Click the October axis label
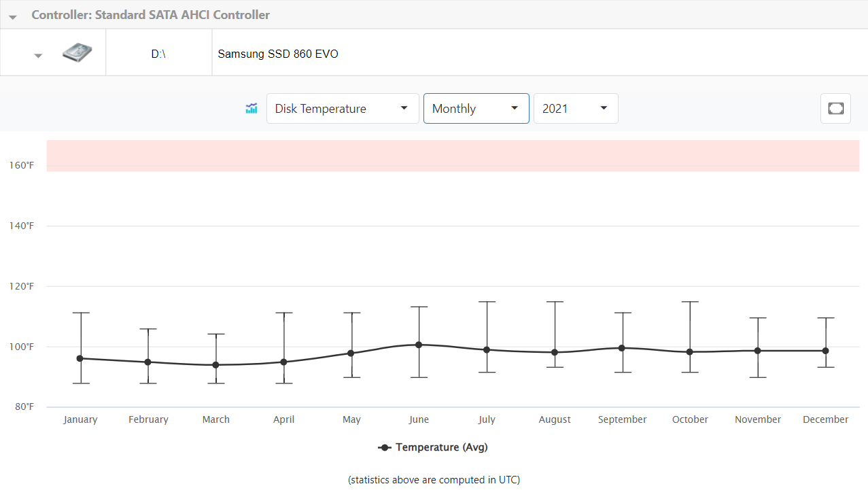 [x=690, y=419]
